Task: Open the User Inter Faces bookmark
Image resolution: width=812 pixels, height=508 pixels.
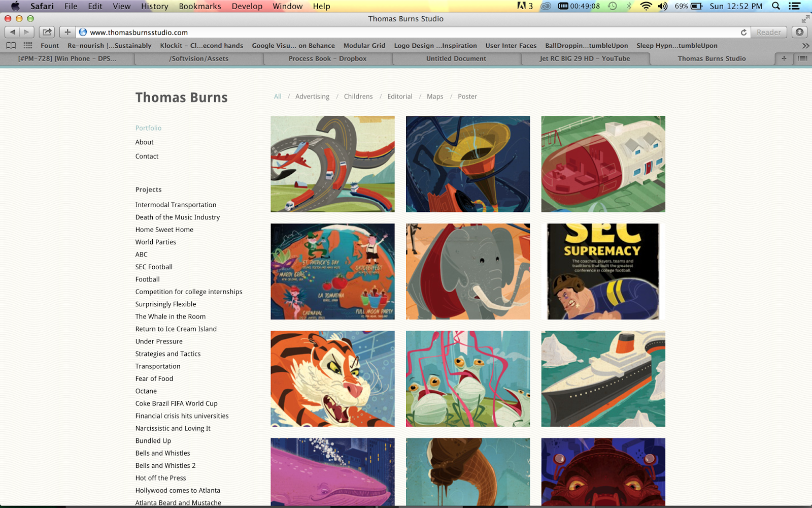Action: [x=511, y=46]
